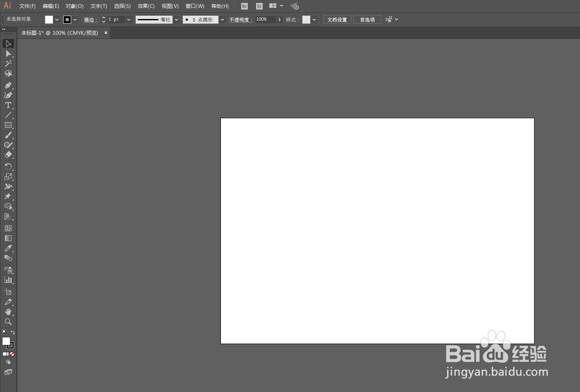Select the Blend tool
Screen dimensions: 580x392
8,258
